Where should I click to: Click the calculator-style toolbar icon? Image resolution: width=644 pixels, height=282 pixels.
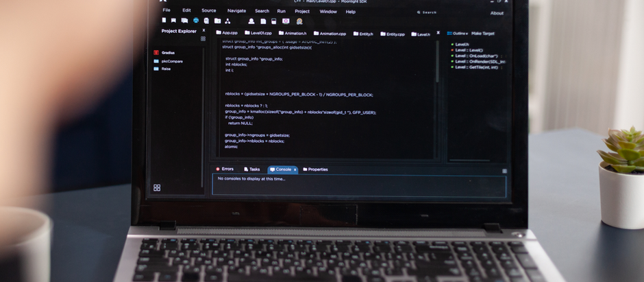(x=273, y=21)
